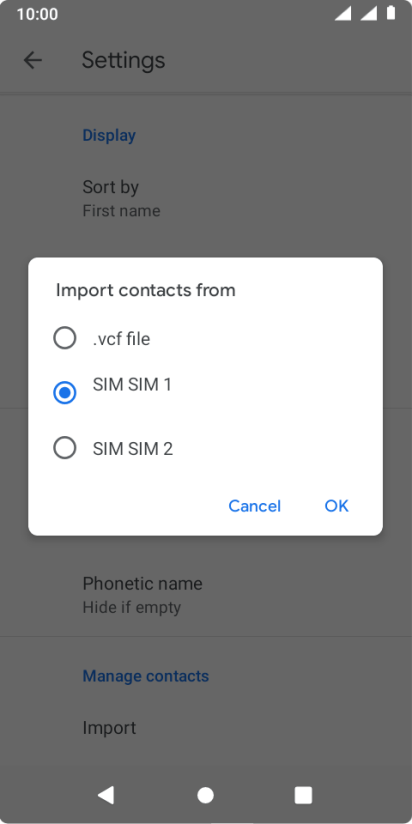
Task: Tap the Import item under Manage contacts
Action: click(x=206, y=728)
